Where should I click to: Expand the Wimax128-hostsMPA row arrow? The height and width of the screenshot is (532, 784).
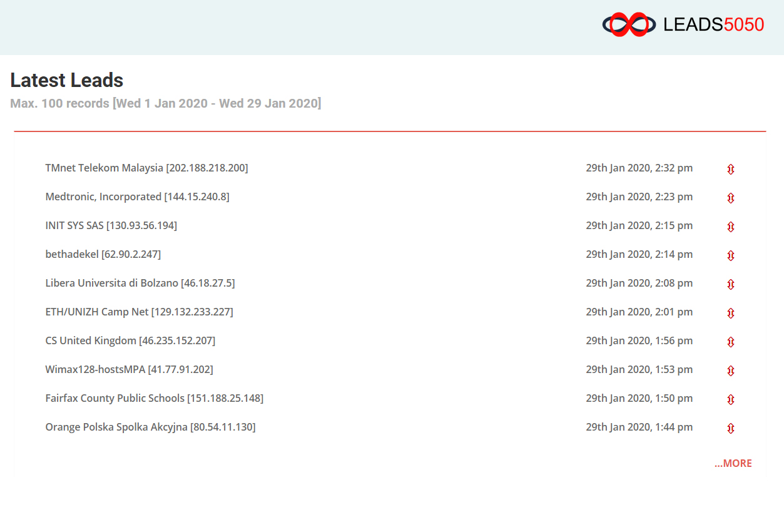[x=731, y=371]
